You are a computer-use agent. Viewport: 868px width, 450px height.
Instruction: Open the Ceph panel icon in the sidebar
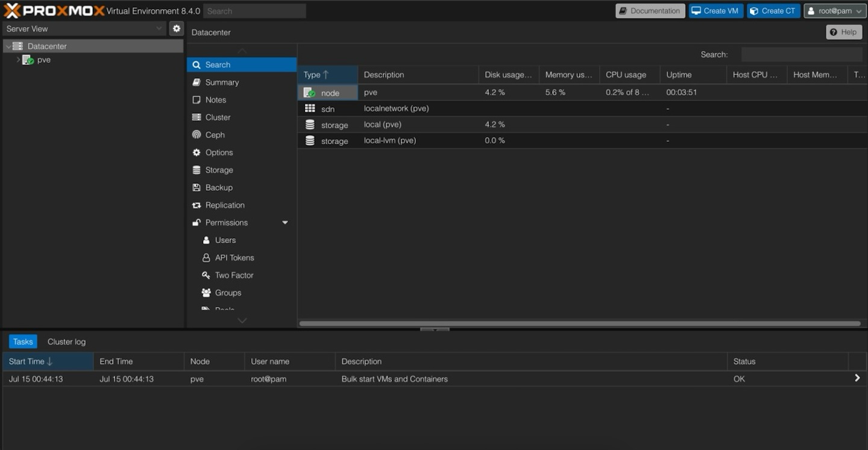[201, 135]
